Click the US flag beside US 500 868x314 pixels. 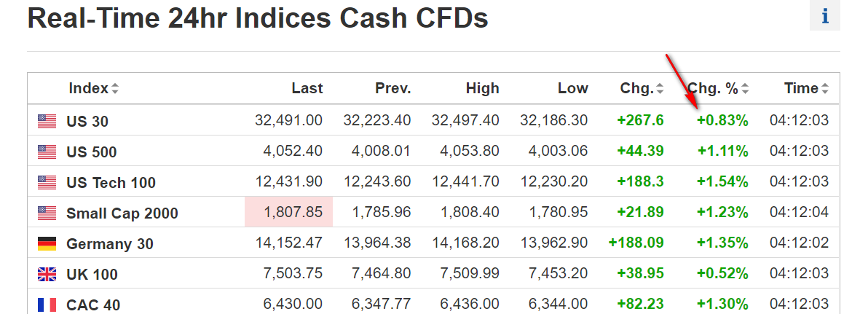[47, 152]
